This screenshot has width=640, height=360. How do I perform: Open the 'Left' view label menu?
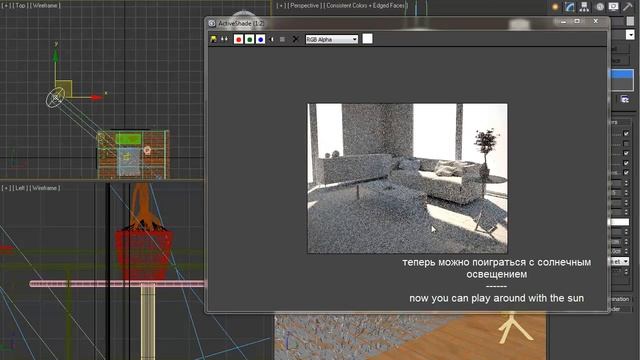pyautogui.click(x=20, y=188)
